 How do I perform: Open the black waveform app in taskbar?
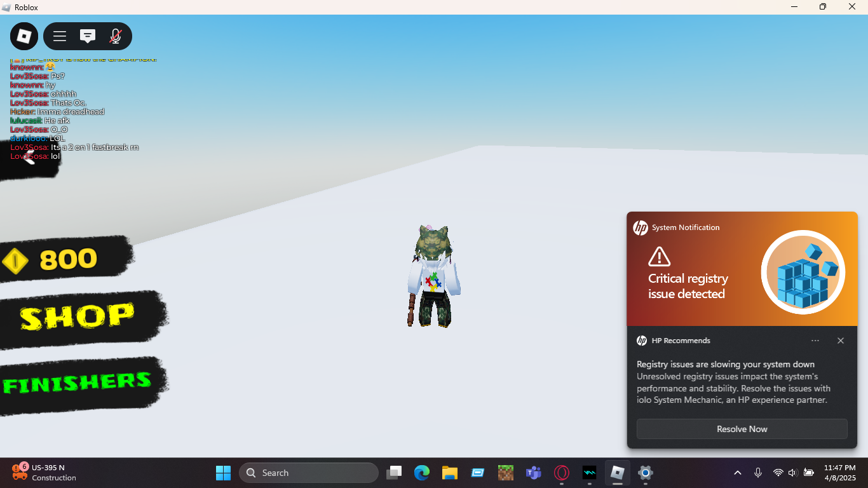[x=590, y=473]
